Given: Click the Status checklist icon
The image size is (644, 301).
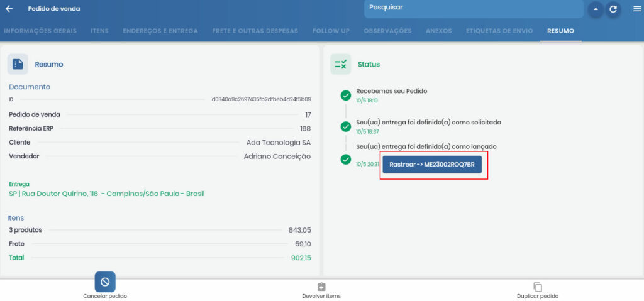Looking at the screenshot, I should (341, 64).
